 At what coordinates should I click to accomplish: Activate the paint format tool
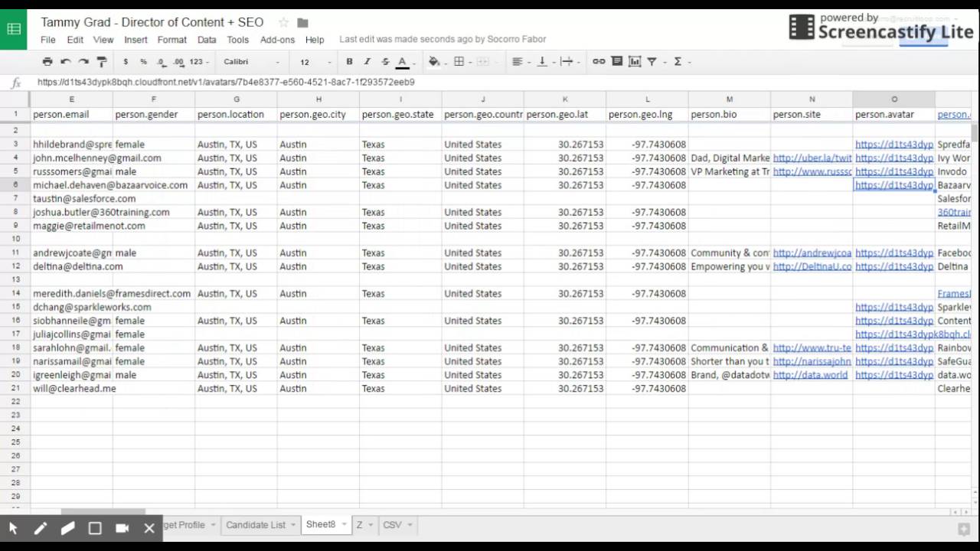(102, 61)
